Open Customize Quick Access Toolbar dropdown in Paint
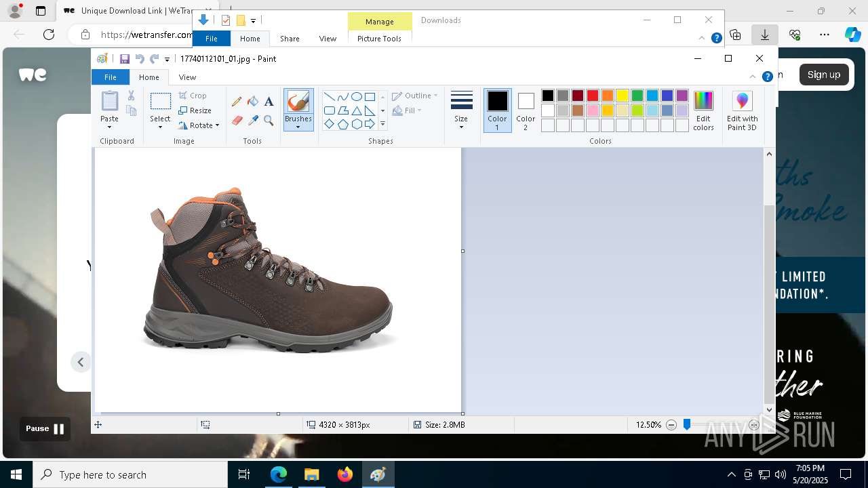The image size is (868, 488). click(x=167, y=60)
